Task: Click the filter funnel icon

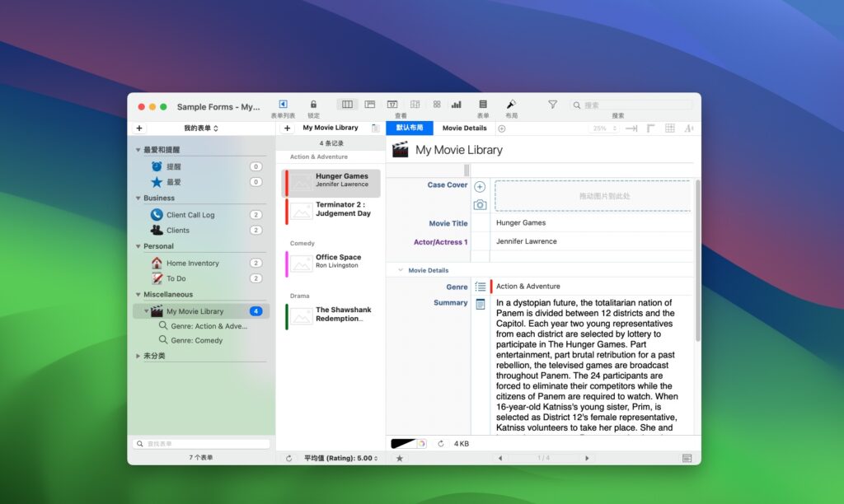Action: [552, 105]
